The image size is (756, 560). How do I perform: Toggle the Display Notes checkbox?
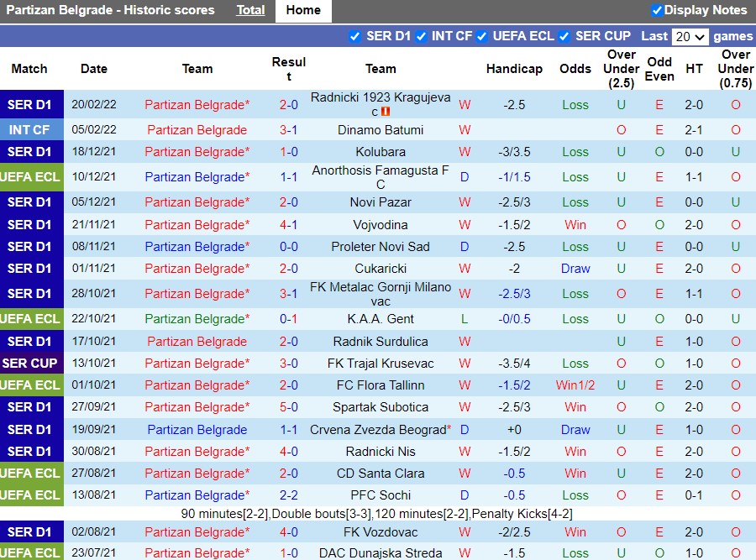tap(656, 10)
